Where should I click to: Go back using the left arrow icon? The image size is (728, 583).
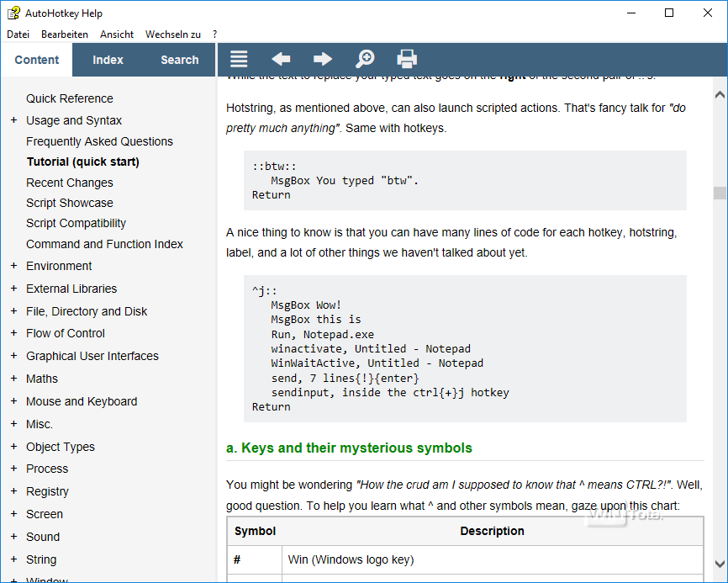coord(281,59)
